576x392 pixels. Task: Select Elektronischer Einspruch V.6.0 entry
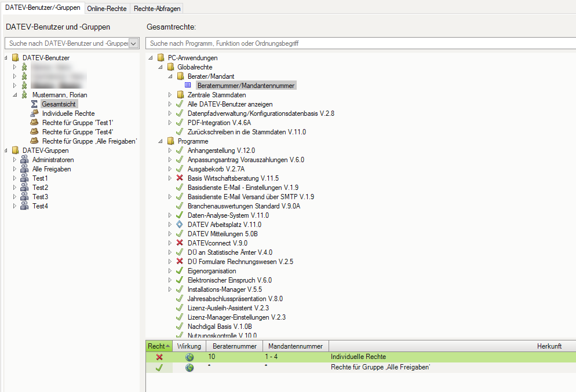point(229,280)
